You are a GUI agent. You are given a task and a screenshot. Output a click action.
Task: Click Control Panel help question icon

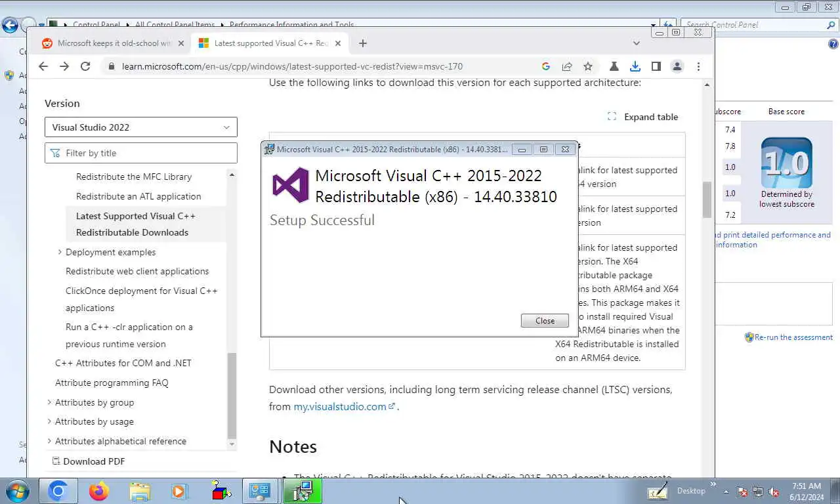(833, 44)
